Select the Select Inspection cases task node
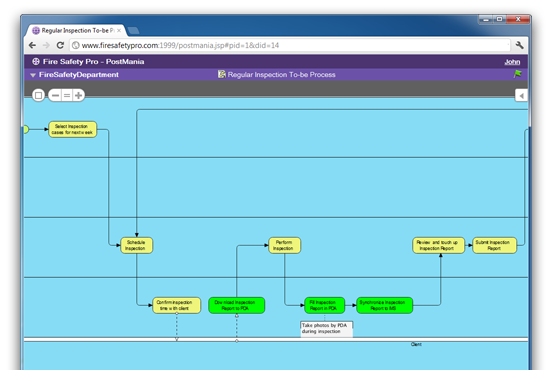The height and width of the screenshot is (370, 550). pos(73,129)
